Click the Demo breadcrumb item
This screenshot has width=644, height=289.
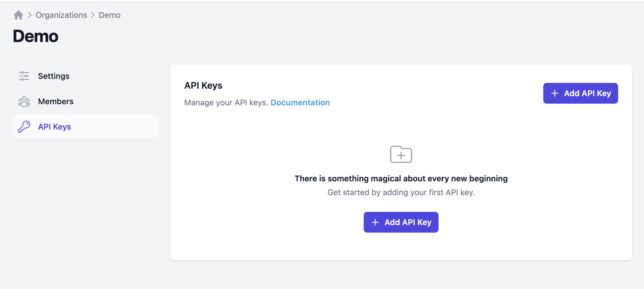109,15
